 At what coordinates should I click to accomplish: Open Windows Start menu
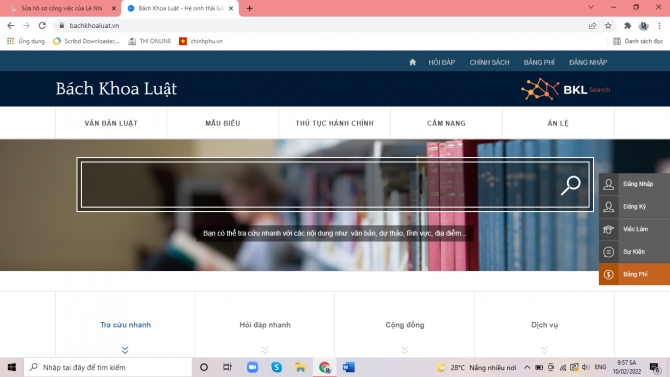[12, 367]
